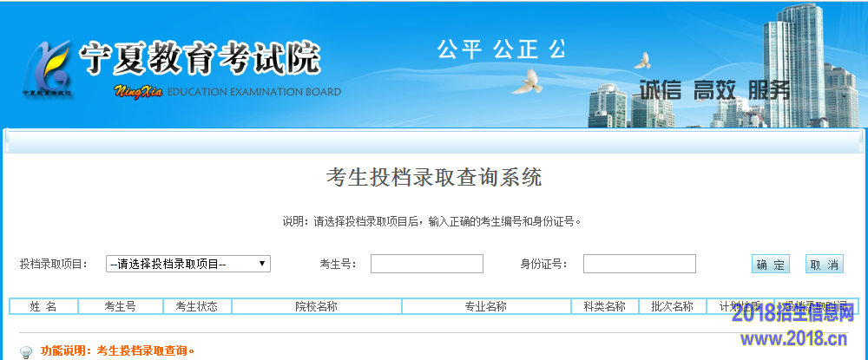Screen dimensions: 868x360
Task: Select the 专业名称 column header
Action: tap(486, 306)
